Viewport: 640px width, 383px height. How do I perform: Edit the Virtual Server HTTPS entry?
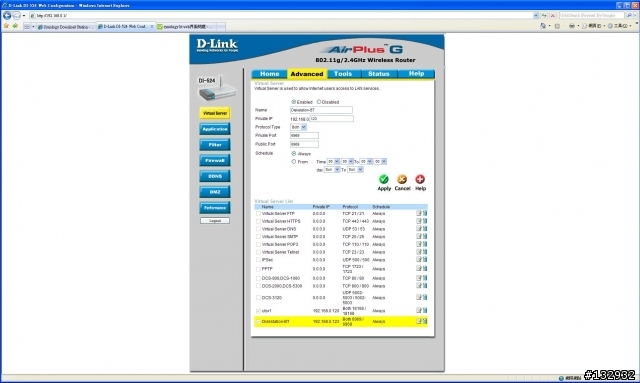point(418,221)
